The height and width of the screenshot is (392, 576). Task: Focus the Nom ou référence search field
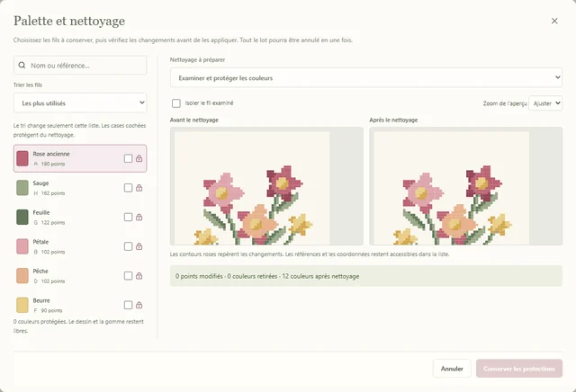click(80, 66)
